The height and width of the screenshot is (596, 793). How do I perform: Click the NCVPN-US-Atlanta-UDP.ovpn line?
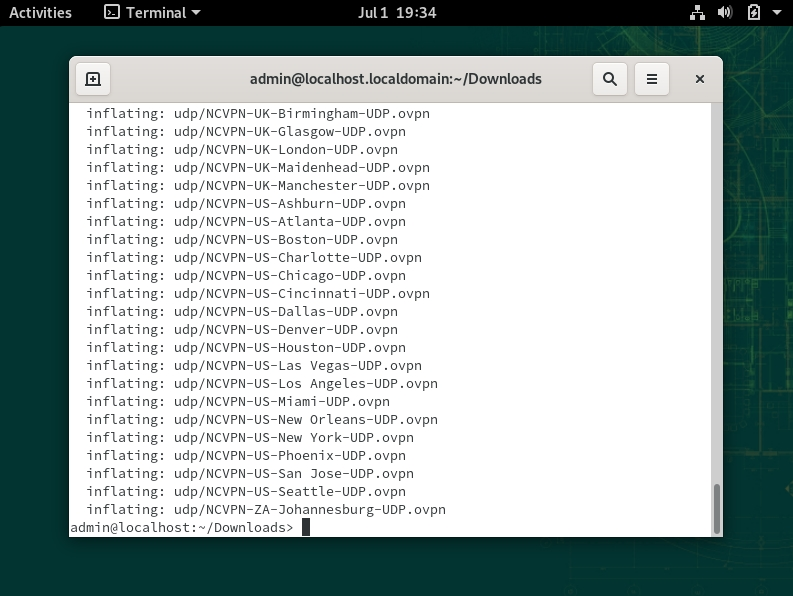point(246,222)
